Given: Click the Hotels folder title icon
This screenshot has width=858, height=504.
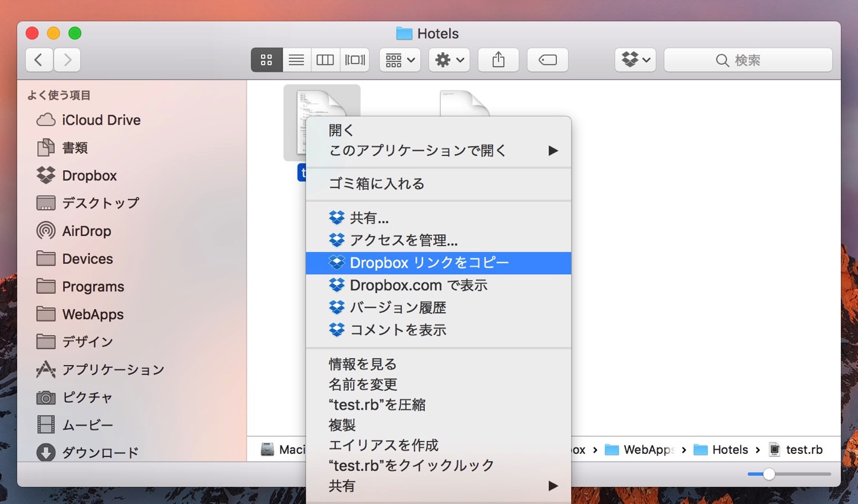Looking at the screenshot, I should point(404,34).
